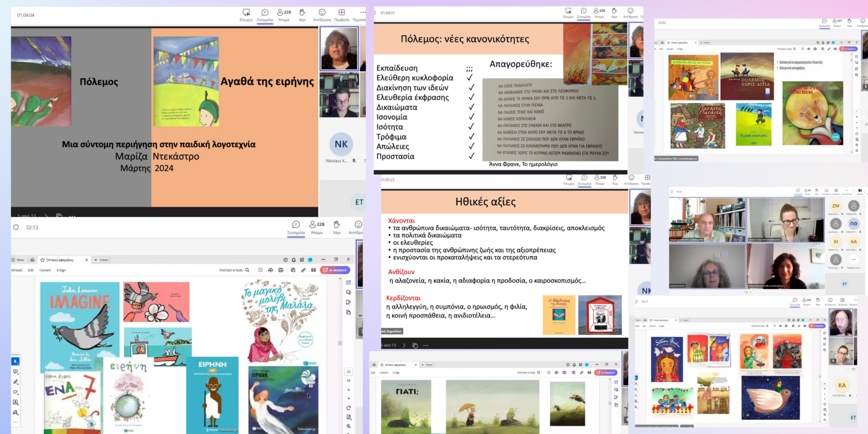Click Acrobat home icon in the 32:13 window
The image size is (868, 434).
[32, 260]
